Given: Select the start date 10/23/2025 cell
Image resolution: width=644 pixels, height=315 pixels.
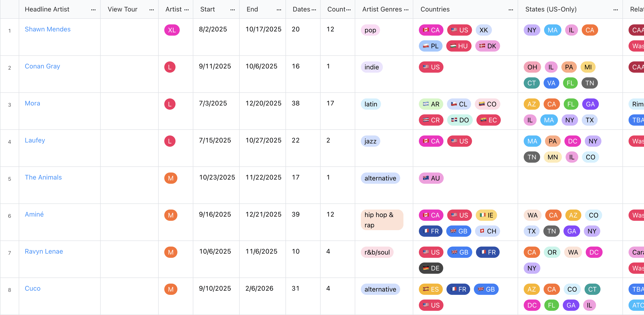Looking at the screenshot, I should 216,185.
